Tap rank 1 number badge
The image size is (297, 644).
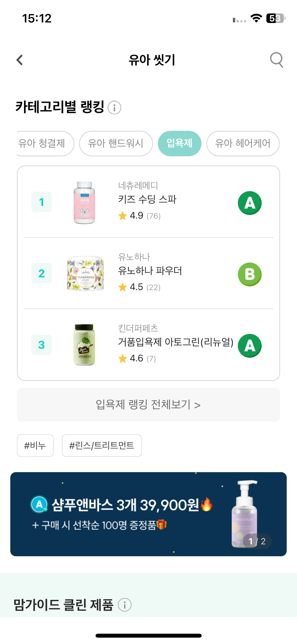[41, 202]
